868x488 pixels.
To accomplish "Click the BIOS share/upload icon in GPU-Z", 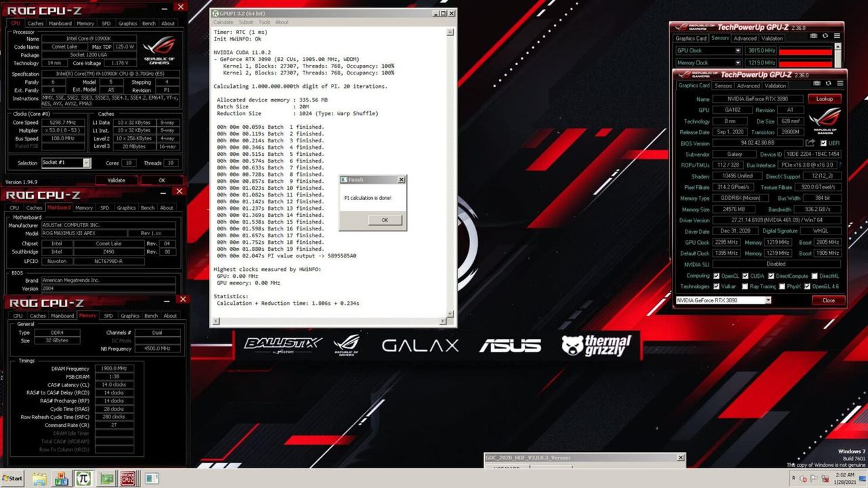I will [x=810, y=143].
